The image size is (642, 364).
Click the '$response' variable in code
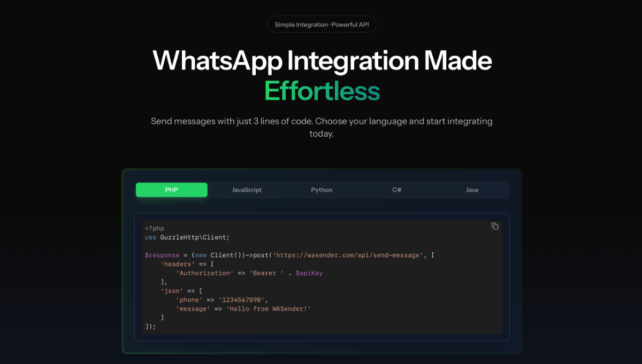[x=162, y=255]
